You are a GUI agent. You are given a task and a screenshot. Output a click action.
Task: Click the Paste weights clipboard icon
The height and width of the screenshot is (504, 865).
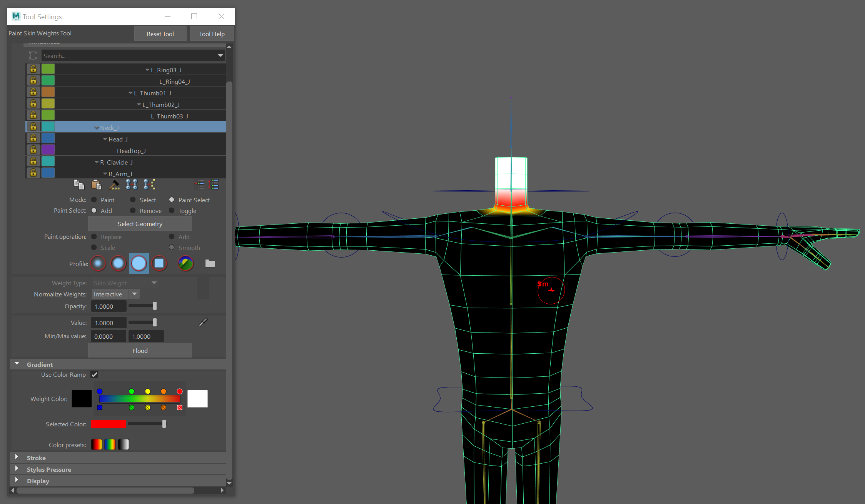(x=96, y=185)
